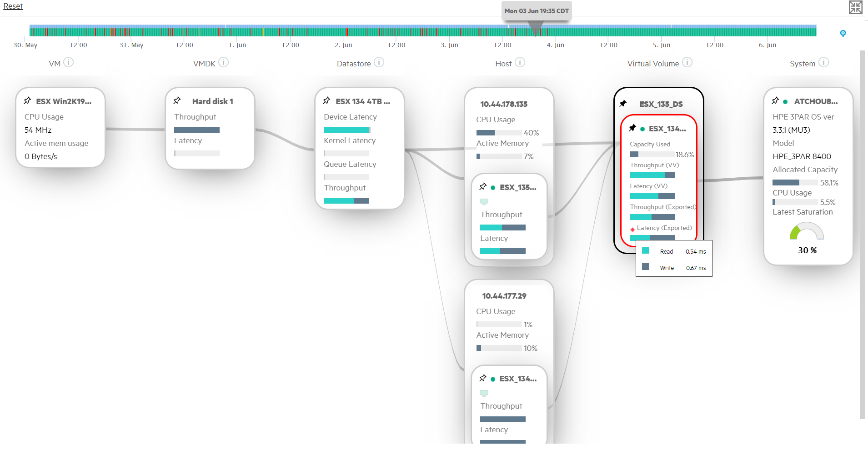
Task: Pin the Hard disk 1 card
Action: [177, 100]
